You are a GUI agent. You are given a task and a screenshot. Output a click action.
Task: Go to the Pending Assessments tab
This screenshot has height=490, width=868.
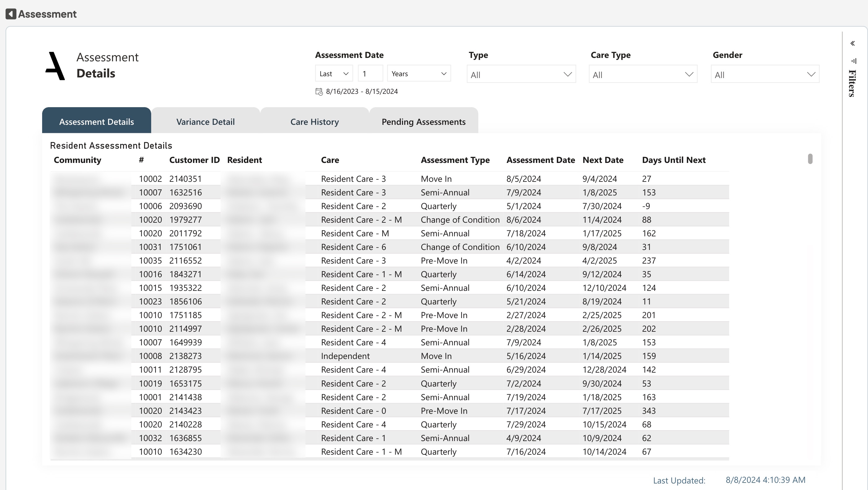(x=423, y=122)
